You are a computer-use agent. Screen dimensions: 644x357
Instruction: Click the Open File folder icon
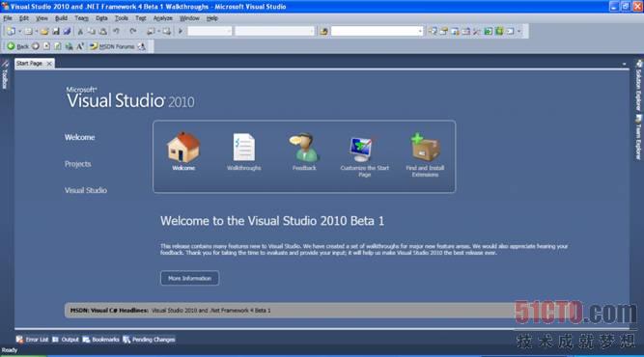44,31
